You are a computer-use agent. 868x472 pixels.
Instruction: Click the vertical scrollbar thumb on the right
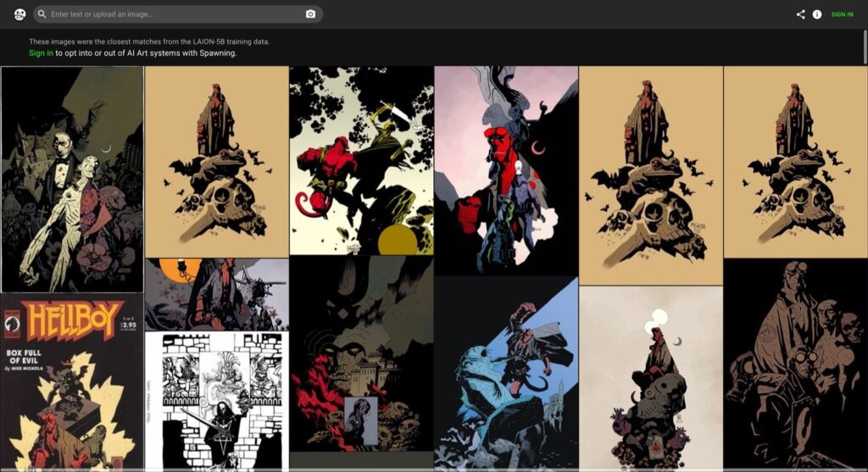865,47
